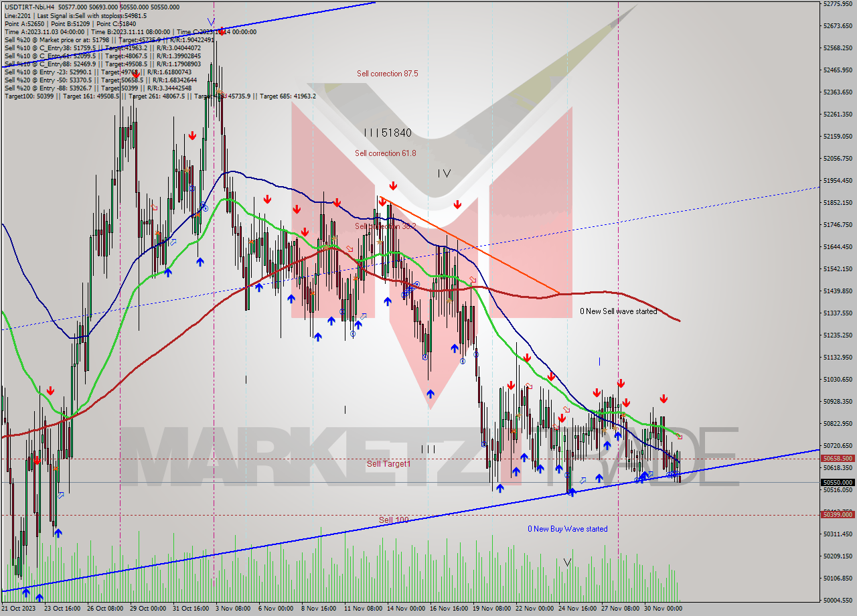Viewport: 857px width, 616px height.
Task: Click the 50311.450 price axis value
Action: [838, 534]
